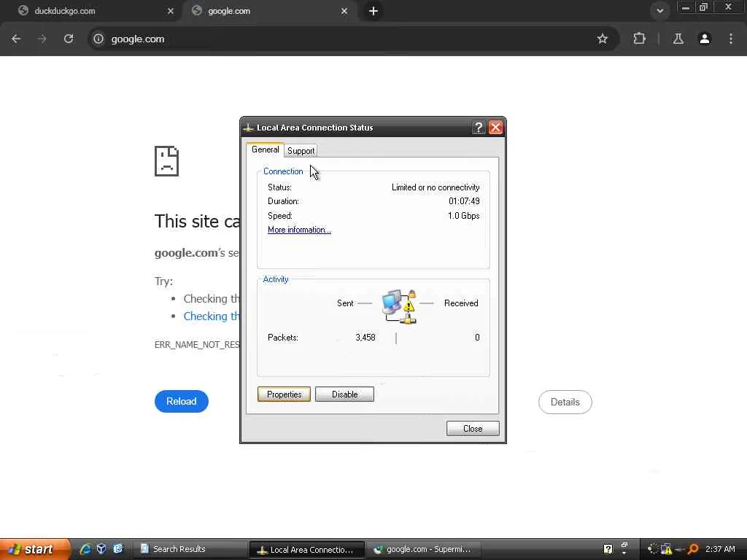This screenshot has width=747, height=560.
Task: Click the dialog help question mark icon
Action: click(479, 127)
